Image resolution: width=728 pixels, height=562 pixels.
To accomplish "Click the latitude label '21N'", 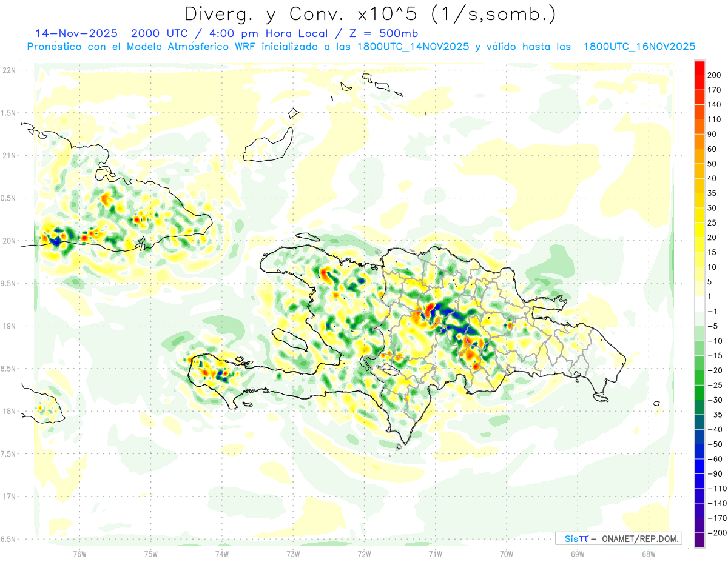I will (8, 155).
